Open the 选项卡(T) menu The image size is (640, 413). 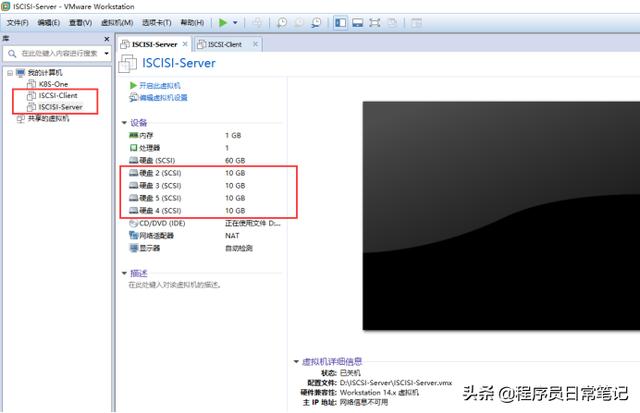pos(157,22)
